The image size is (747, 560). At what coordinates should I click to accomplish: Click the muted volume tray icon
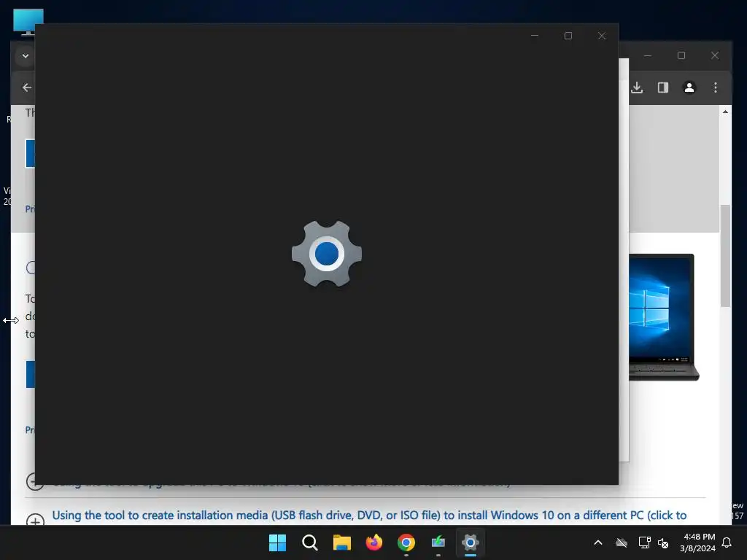[x=662, y=542]
